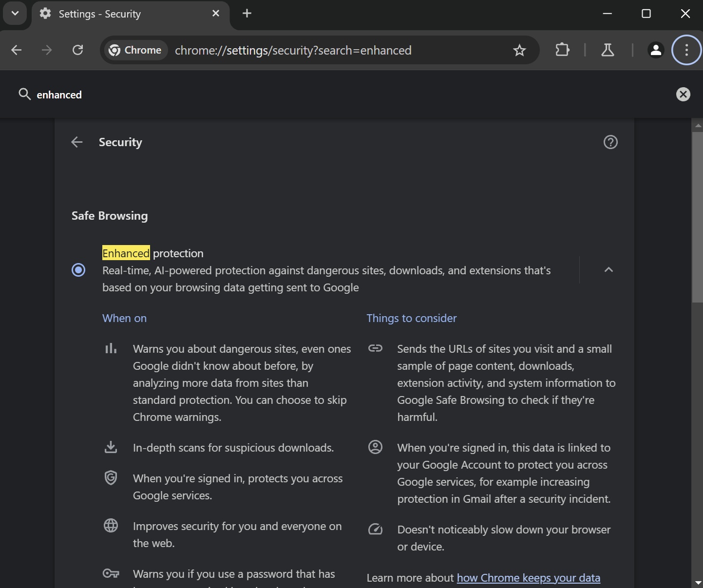Click the bookmark star icon
The image size is (703, 588).
pyautogui.click(x=519, y=50)
